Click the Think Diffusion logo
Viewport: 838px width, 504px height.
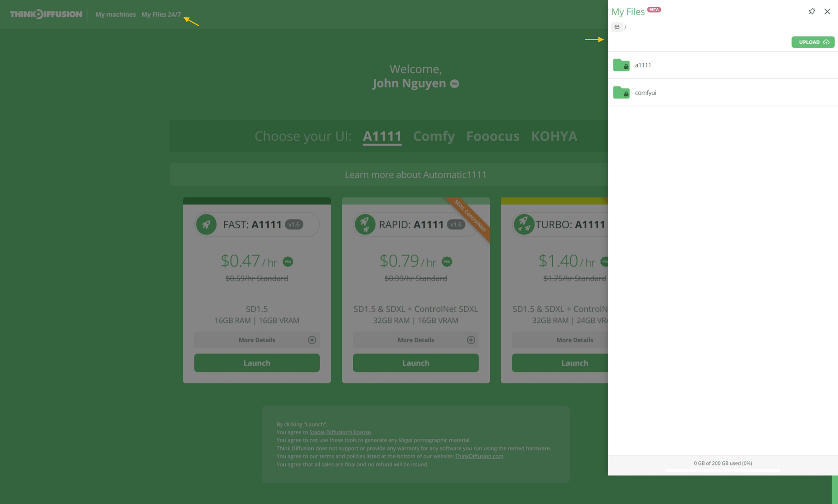click(x=46, y=14)
